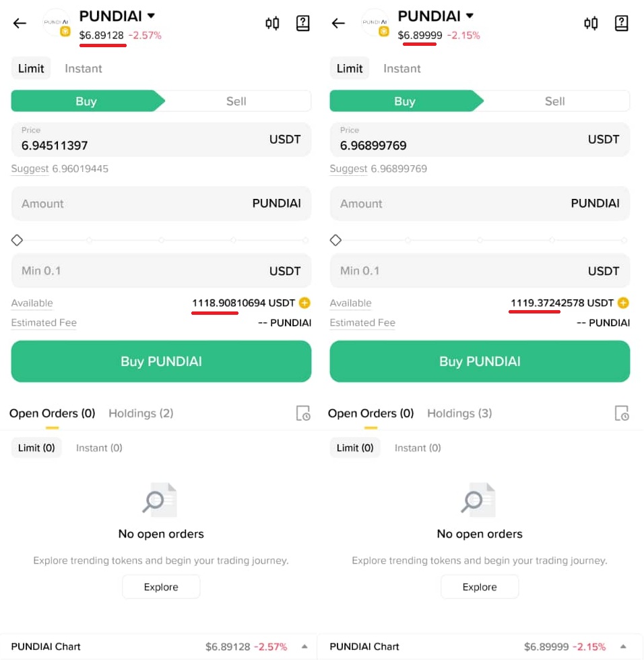
Task: Open PUNDIAI token dropdown above the $6.89128 price
Action: tap(151, 16)
